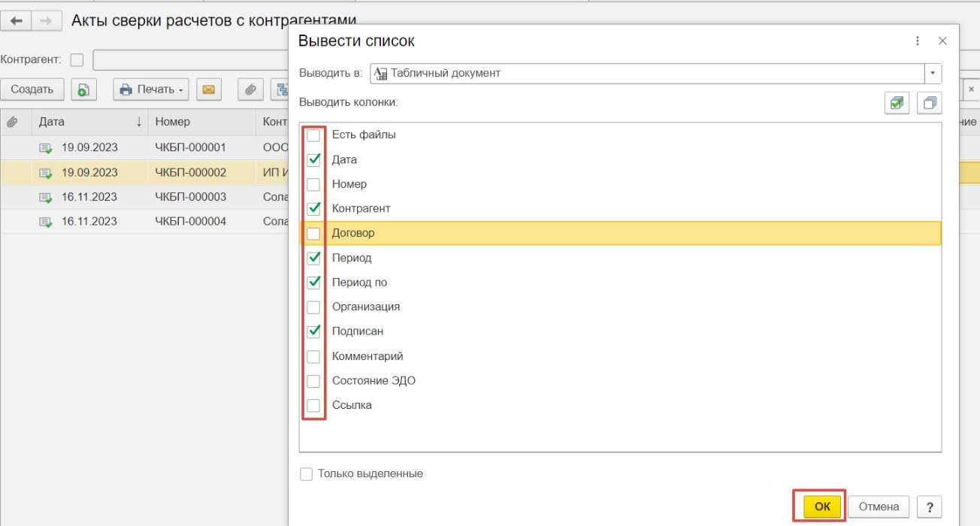This screenshot has height=526, width=980.
Task: Click document icon in row ЧКБП-000002
Action: [46, 173]
